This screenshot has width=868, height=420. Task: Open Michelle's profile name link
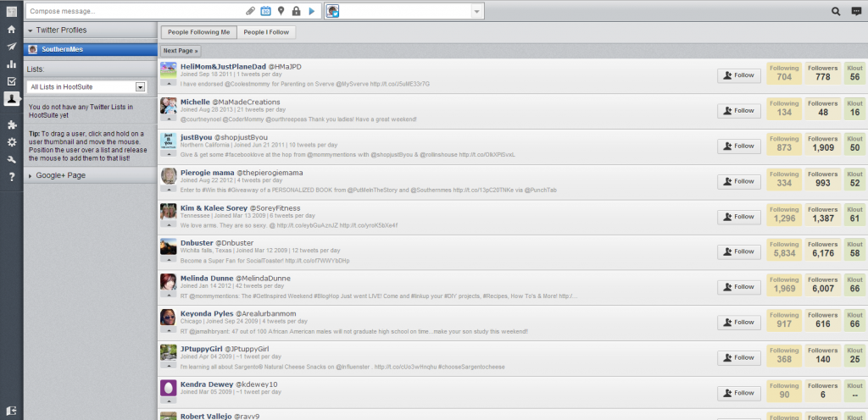pos(196,102)
